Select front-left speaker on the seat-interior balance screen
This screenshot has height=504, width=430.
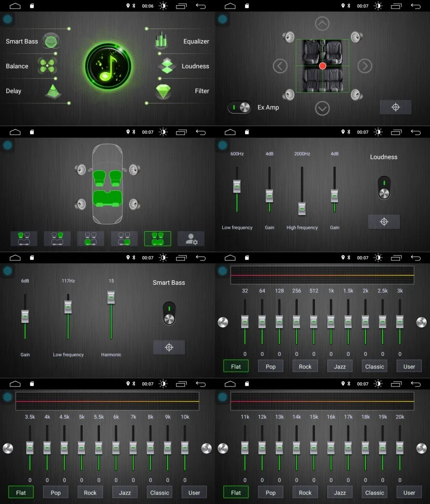coord(289,37)
